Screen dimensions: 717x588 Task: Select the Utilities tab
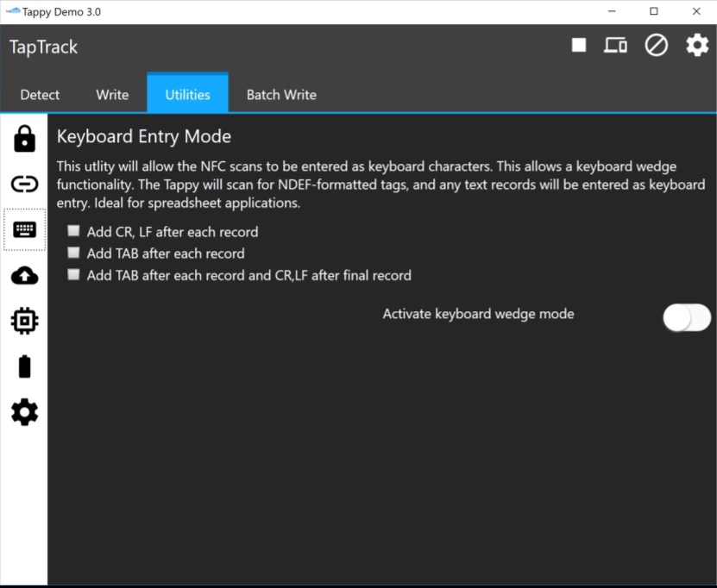tap(187, 95)
